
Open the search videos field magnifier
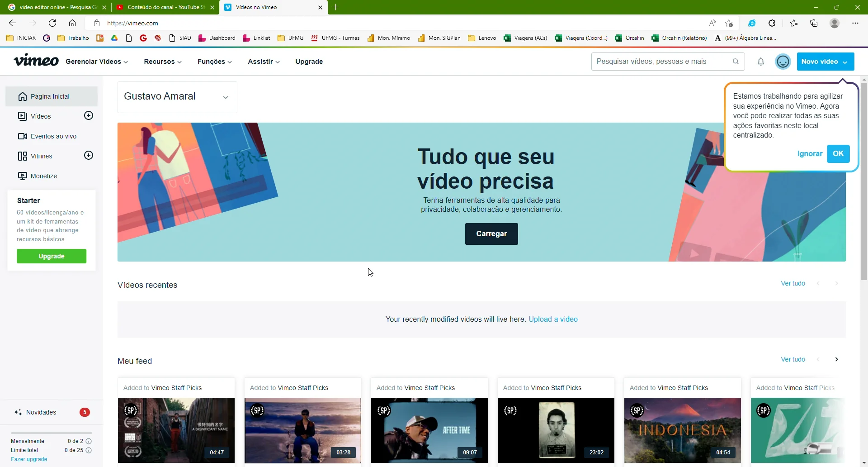pyautogui.click(x=736, y=62)
